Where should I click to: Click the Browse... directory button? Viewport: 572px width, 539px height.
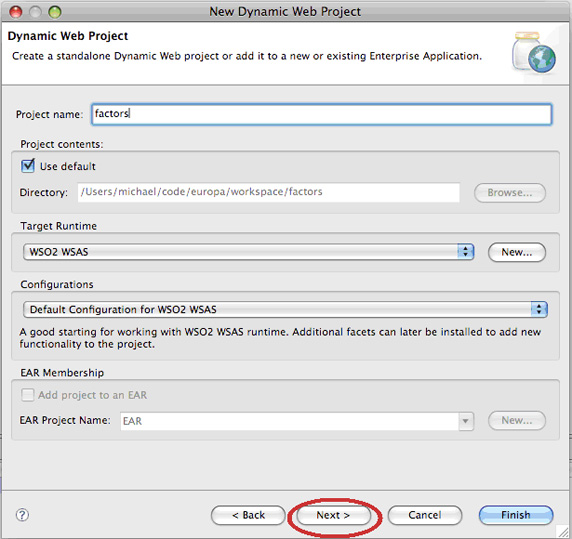coord(510,193)
